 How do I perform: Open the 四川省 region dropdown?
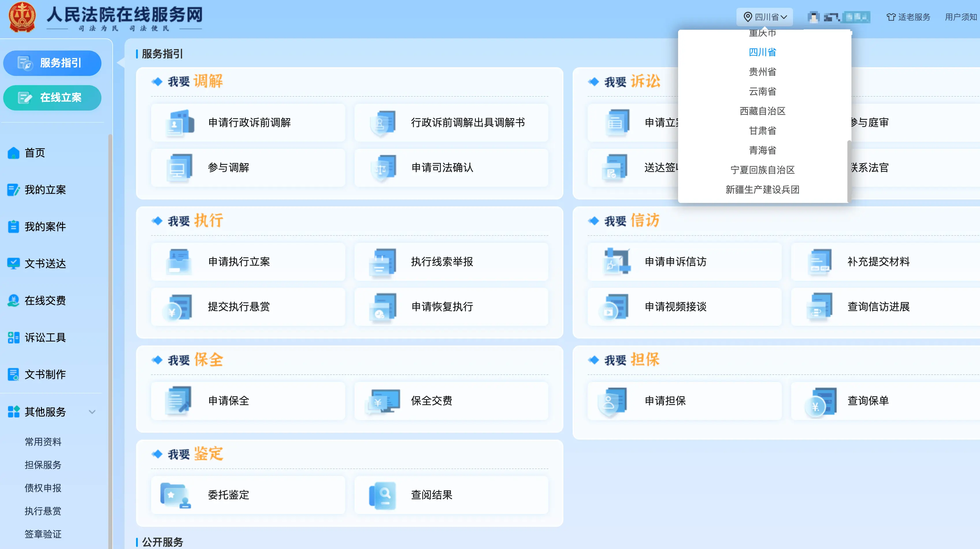(x=765, y=17)
